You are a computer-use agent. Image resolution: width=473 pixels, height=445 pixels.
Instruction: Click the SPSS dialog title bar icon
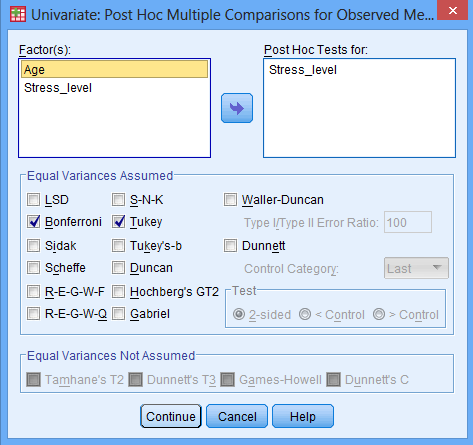tap(18, 14)
